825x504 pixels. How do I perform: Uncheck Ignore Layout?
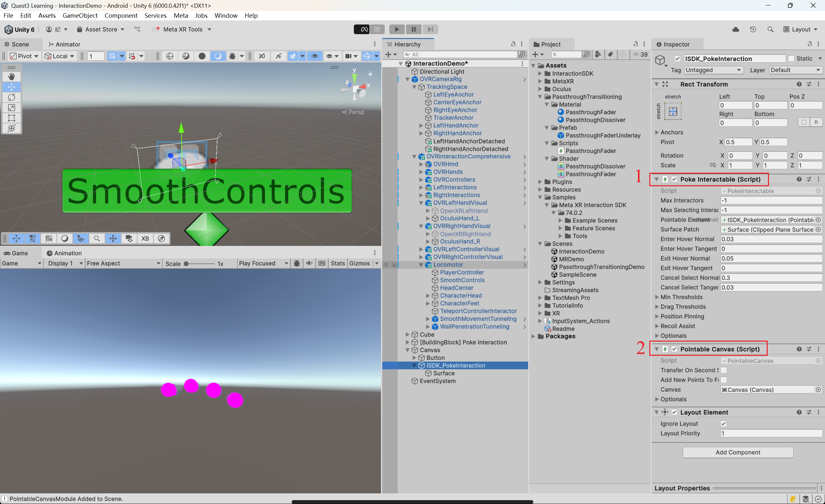[x=723, y=424]
